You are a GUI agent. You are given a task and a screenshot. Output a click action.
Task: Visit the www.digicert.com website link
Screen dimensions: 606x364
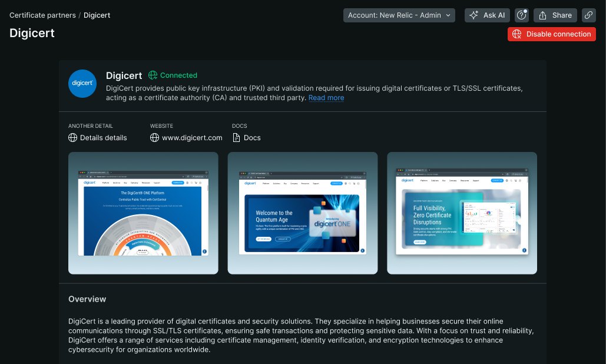point(192,138)
